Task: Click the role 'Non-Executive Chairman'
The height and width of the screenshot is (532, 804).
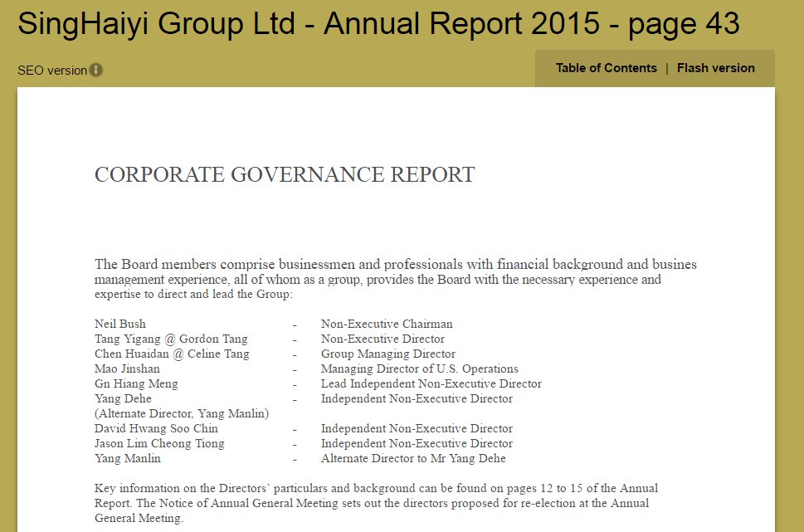Action: 387,324
